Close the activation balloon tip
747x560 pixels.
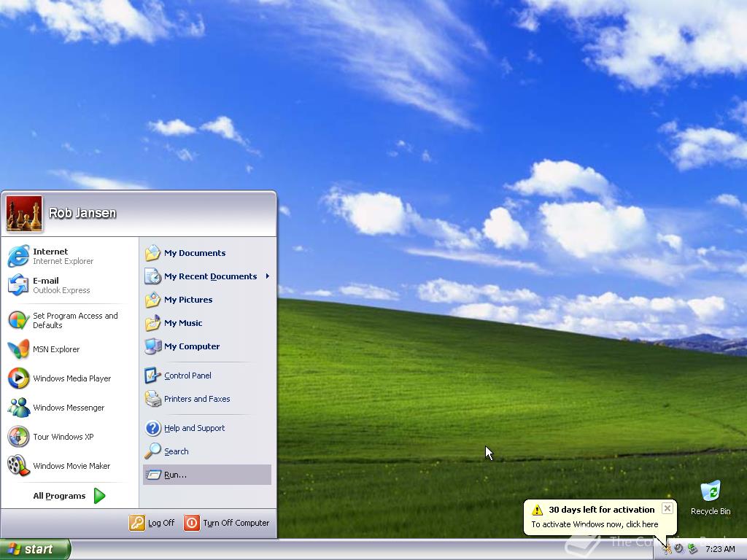point(667,508)
